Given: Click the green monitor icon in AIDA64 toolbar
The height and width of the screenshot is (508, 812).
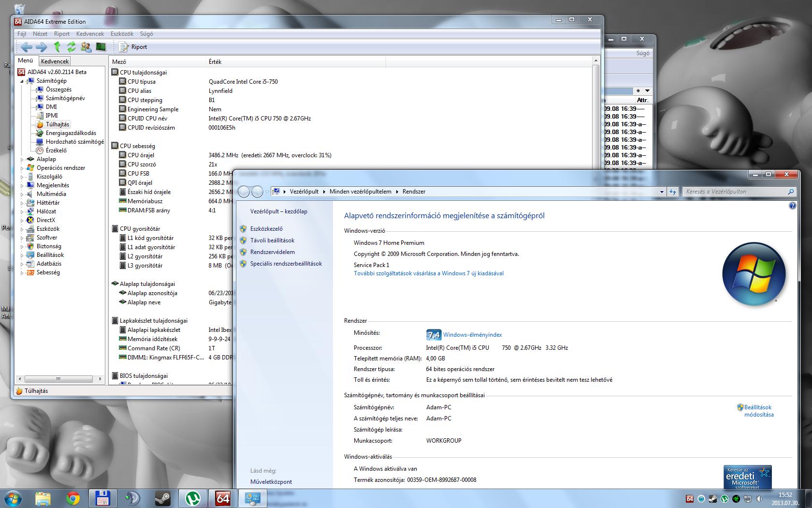Looking at the screenshot, I should (101, 47).
